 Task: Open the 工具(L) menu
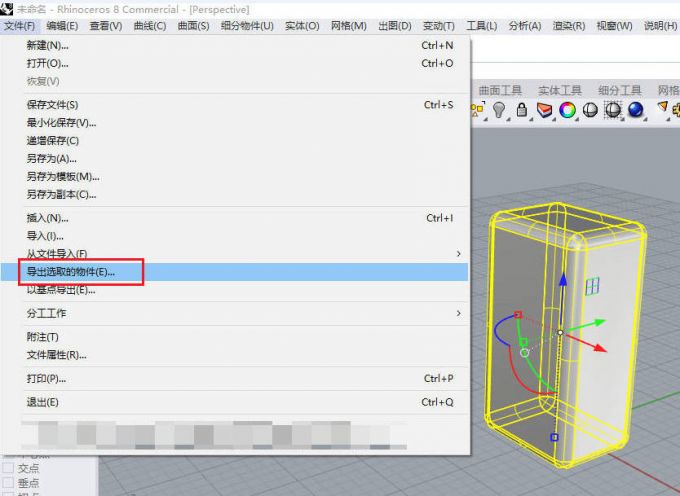point(481,26)
